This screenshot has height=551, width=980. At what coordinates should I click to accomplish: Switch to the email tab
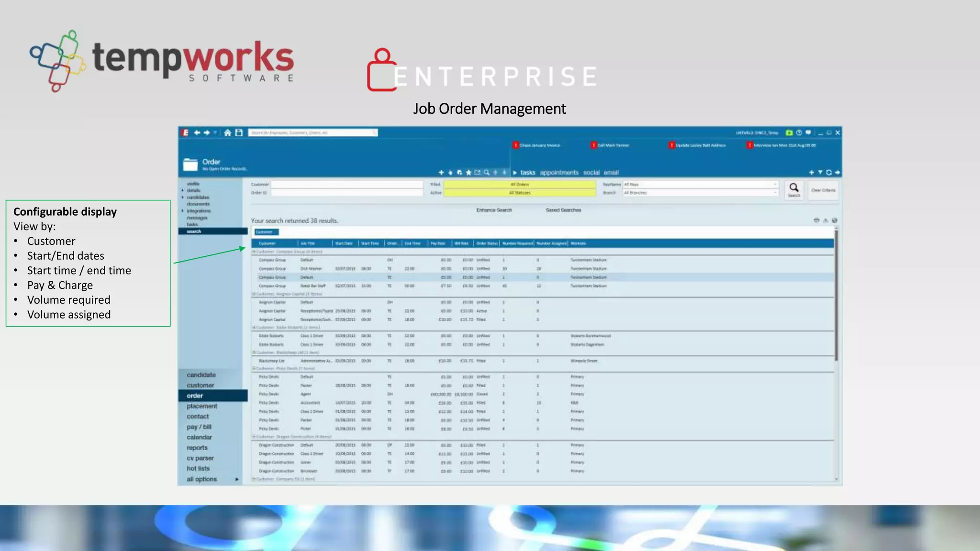click(x=611, y=173)
